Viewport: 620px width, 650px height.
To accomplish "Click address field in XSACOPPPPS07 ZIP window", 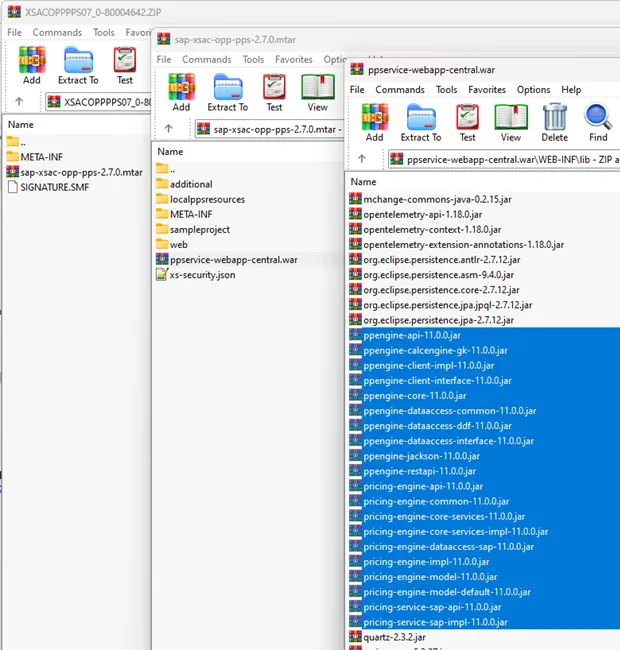I will 98,102.
